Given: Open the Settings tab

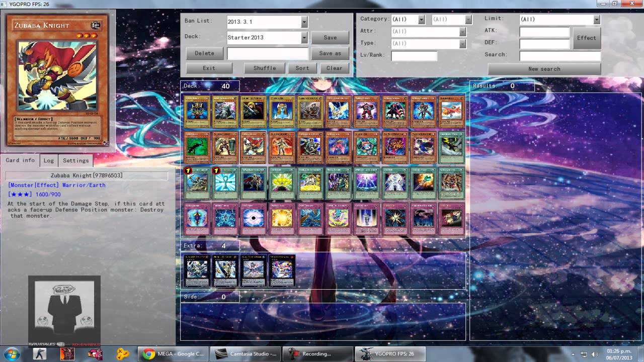Looking at the screenshot, I should point(75,160).
